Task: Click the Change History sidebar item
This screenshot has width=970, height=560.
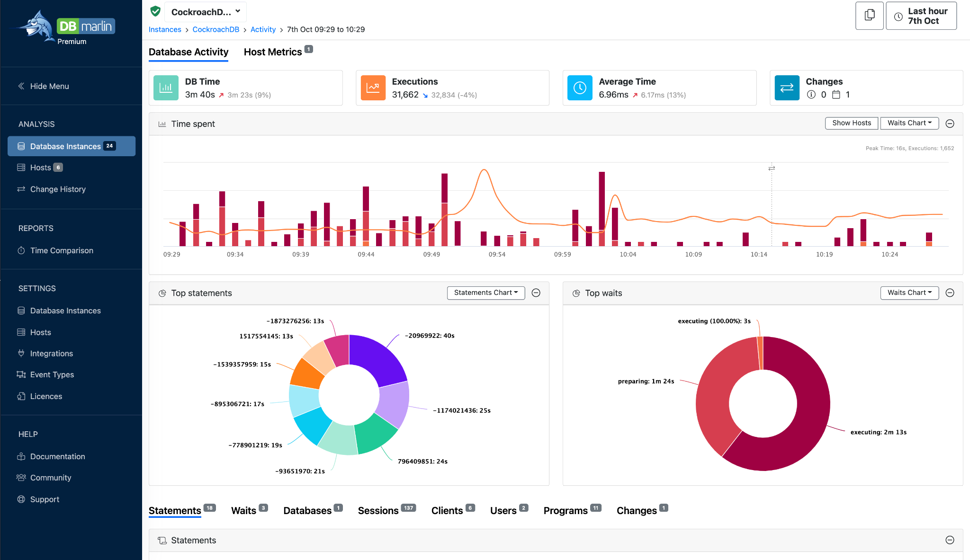Action: (58, 189)
